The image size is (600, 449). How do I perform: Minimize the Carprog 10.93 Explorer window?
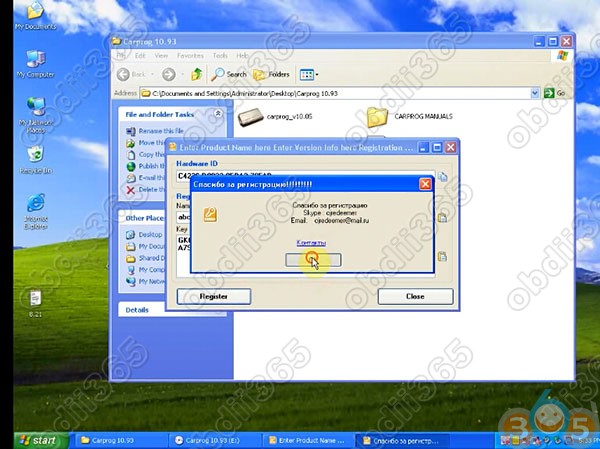tap(540, 41)
